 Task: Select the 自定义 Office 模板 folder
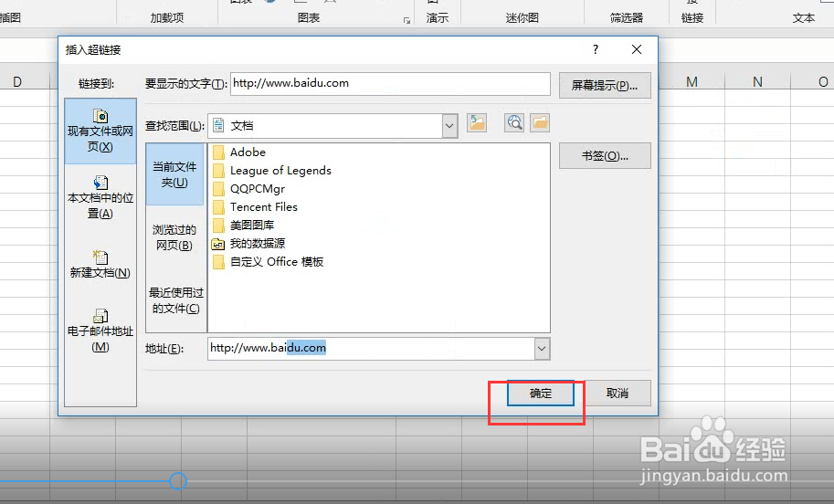point(268,261)
